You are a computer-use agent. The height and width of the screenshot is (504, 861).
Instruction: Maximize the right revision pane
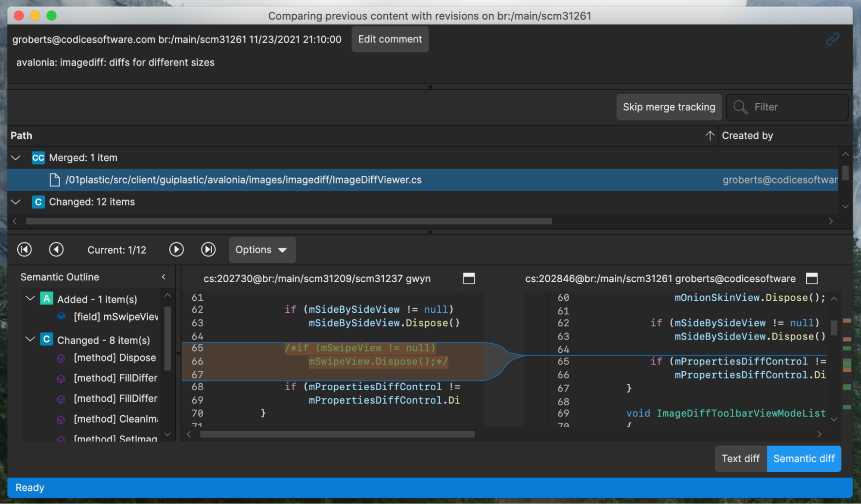tap(812, 279)
